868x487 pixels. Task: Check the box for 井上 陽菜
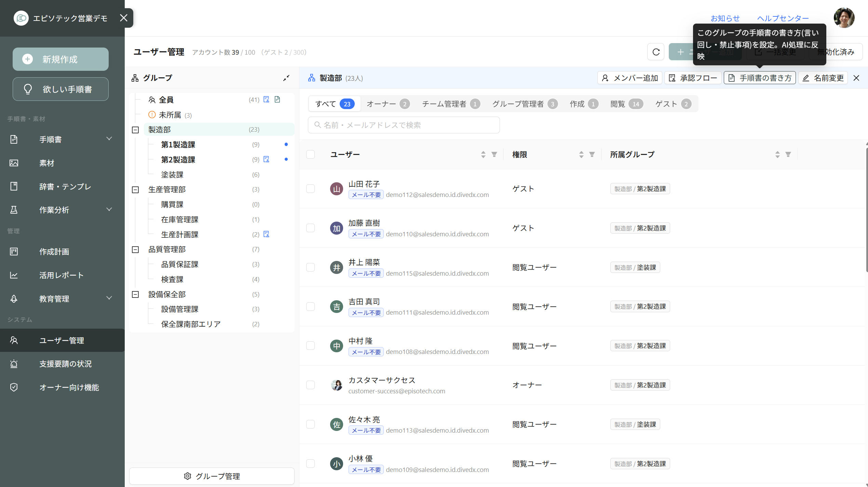coord(310,267)
